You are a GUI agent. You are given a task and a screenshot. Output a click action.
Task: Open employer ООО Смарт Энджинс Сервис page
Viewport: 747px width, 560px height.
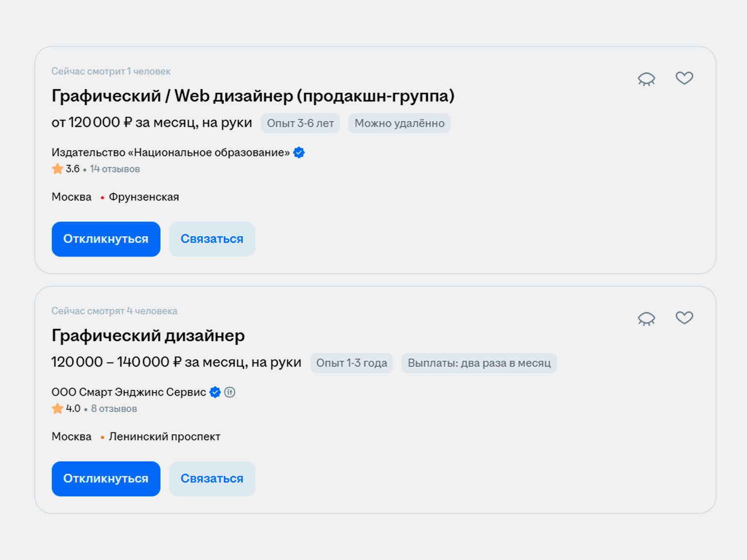pos(129,392)
